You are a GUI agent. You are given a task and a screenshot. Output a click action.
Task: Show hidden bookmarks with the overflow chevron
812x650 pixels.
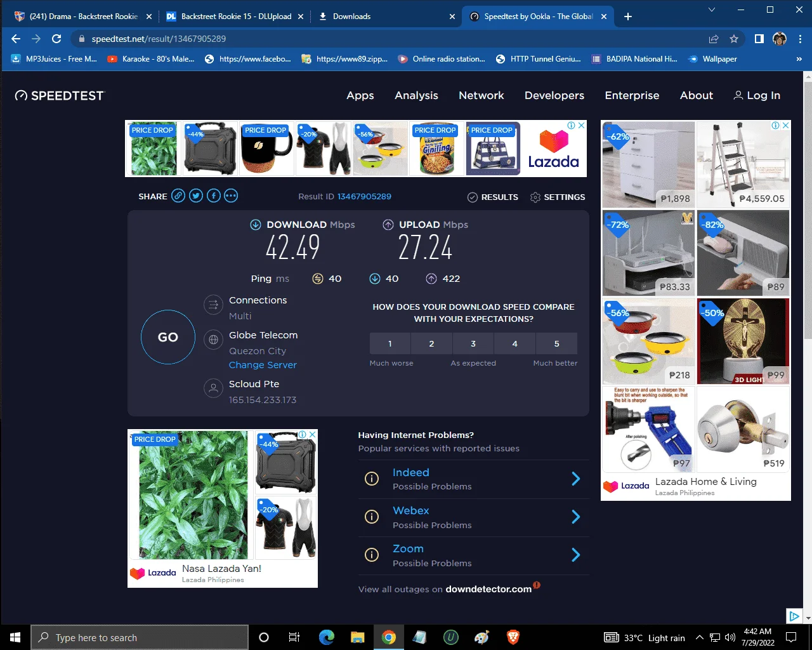coord(799,59)
